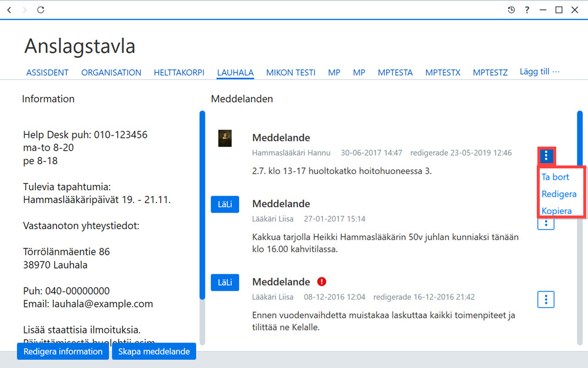Switch to the ORGANISATION tab
Viewport: 588px width, 368px height.
111,72
